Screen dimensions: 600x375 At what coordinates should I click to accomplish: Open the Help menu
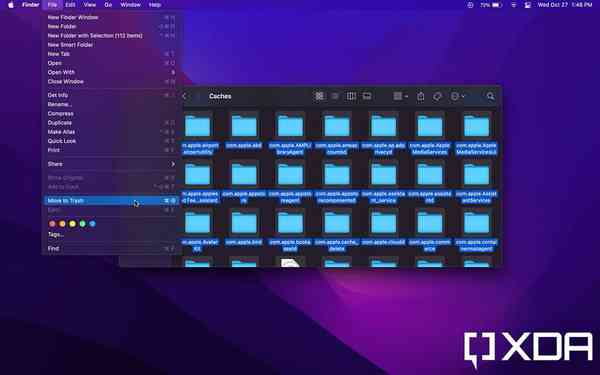click(155, 5)
